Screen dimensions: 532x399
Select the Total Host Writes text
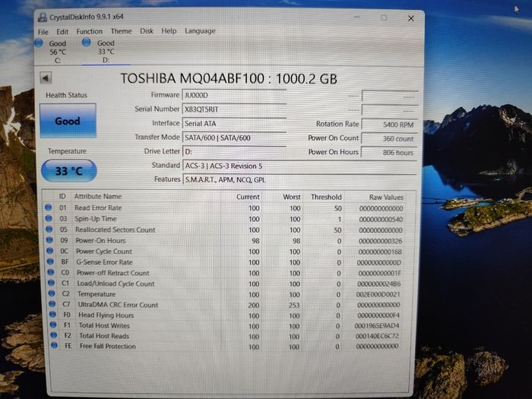click(105, 325)
